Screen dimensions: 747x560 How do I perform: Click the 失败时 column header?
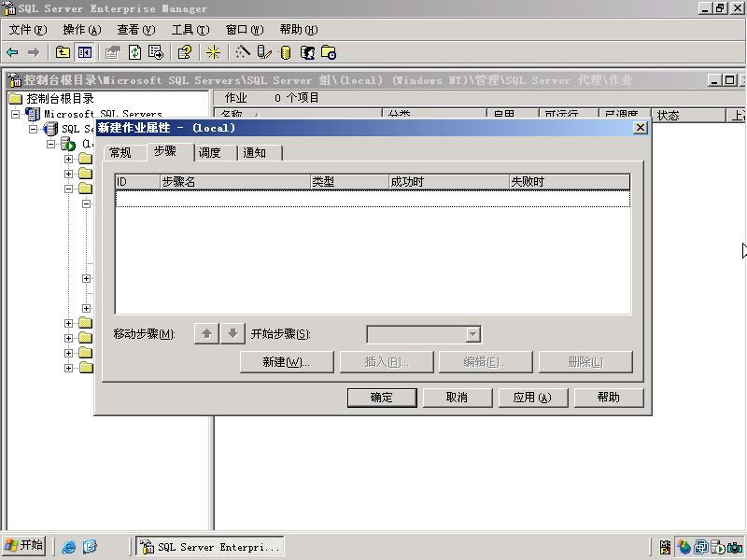coord(570,182)
